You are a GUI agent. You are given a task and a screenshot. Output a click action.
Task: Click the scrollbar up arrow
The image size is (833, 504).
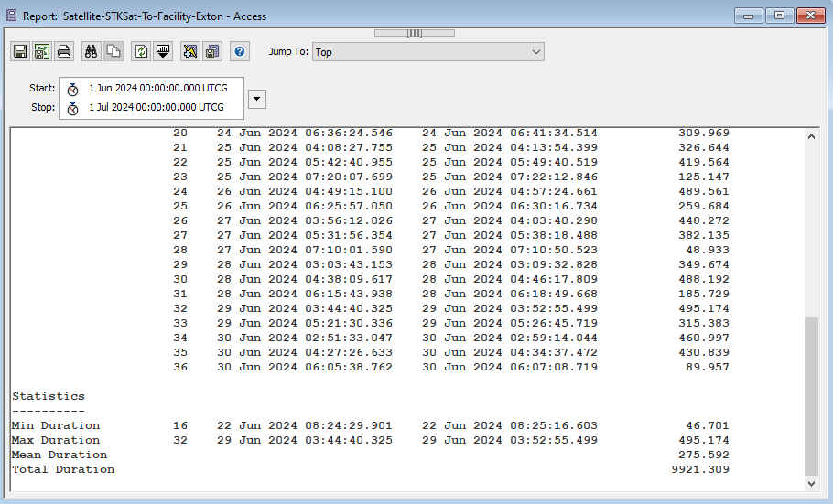click(x=811, y=136)
